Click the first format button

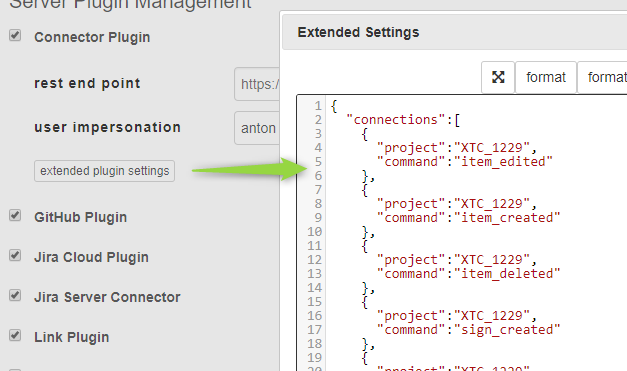point(546,77)
